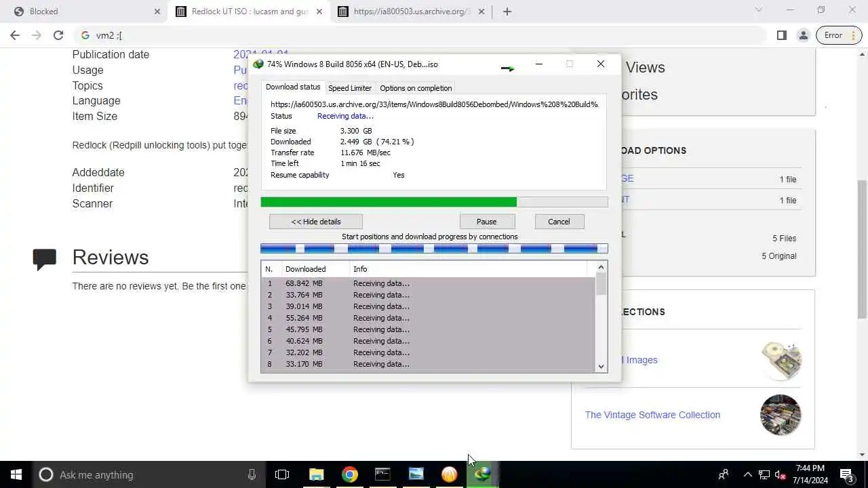The height and width of the screenshot is (488, 868).
Task: Select connection 3 with 39.014 MB
Action: click(x=428, y=306)
